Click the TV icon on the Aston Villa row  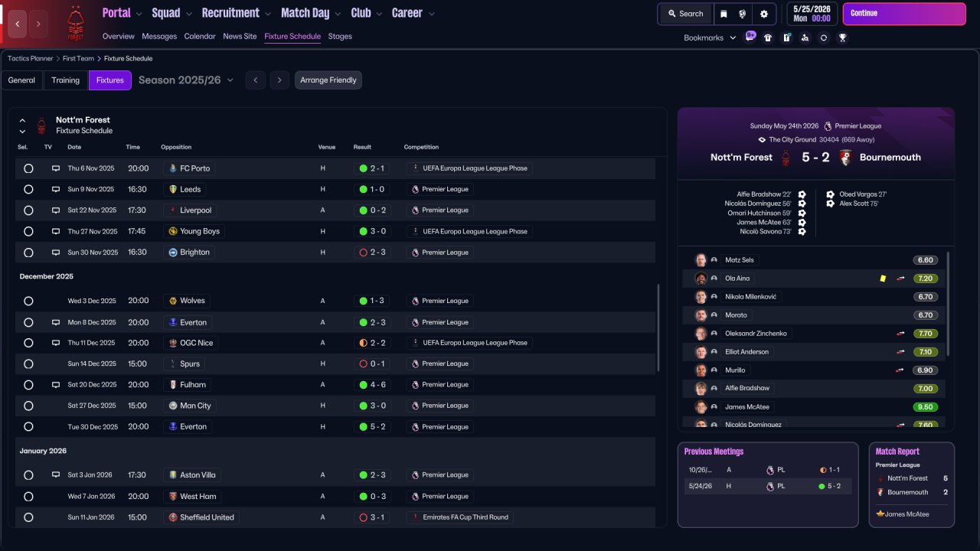(55, 475)
